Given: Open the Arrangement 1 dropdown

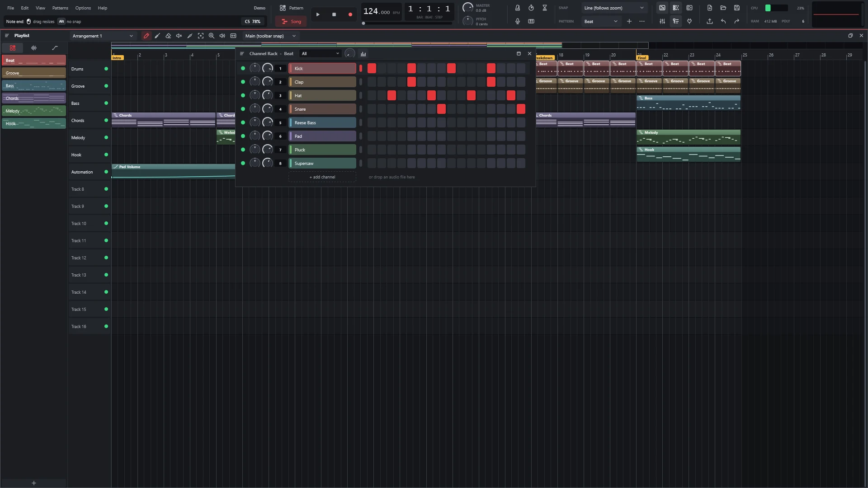Looking at the screenshot, I should [102, 36].
